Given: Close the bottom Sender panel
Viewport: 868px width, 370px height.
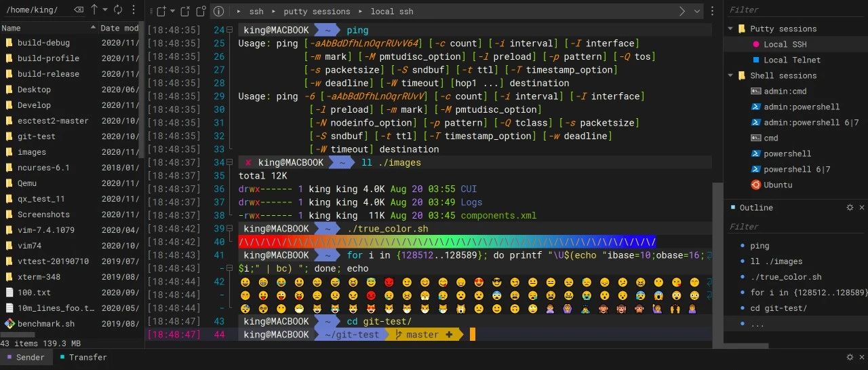Looking at the screenshot, I should click(862, 357).
